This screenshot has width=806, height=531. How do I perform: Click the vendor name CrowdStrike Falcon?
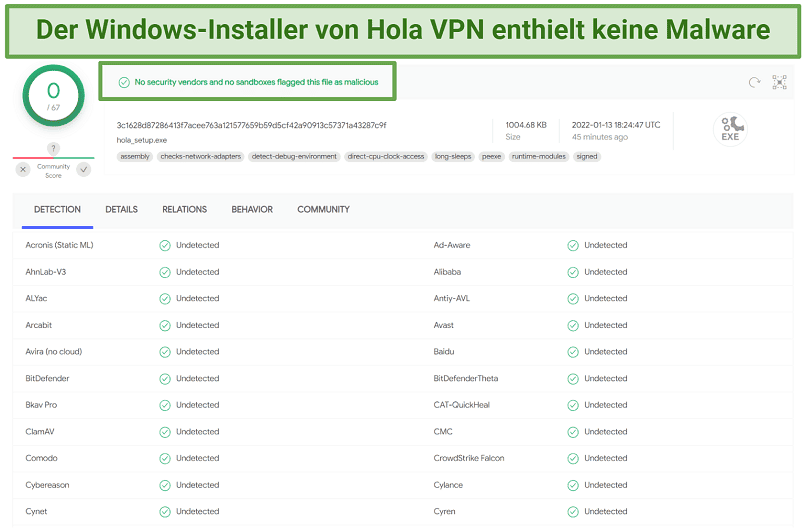coord(469,458)
